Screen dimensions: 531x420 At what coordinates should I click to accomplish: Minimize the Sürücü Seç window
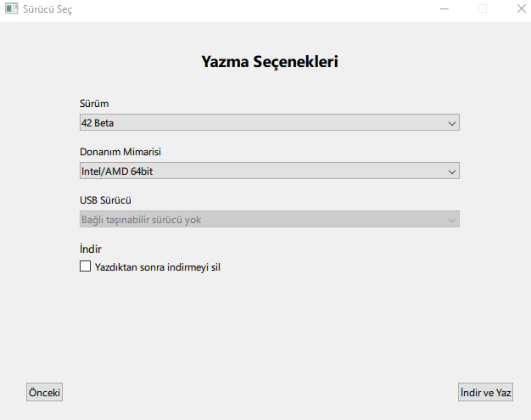[444, 9]
